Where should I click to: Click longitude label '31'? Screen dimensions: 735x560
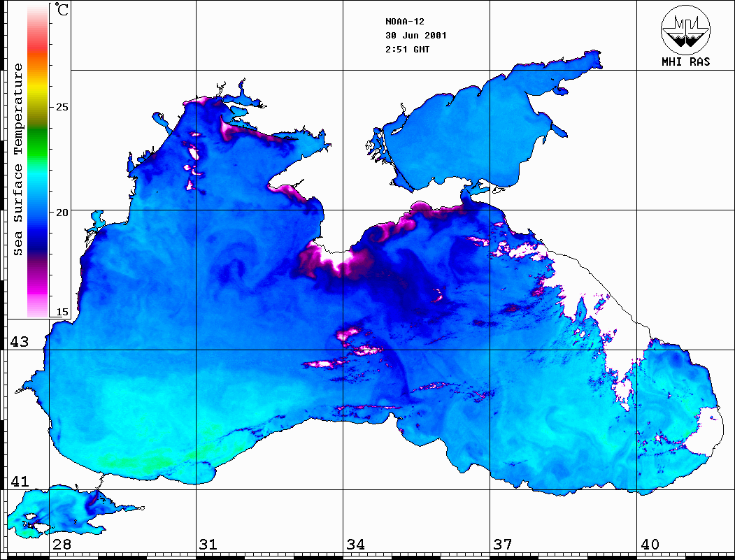[x=208, y=545]
